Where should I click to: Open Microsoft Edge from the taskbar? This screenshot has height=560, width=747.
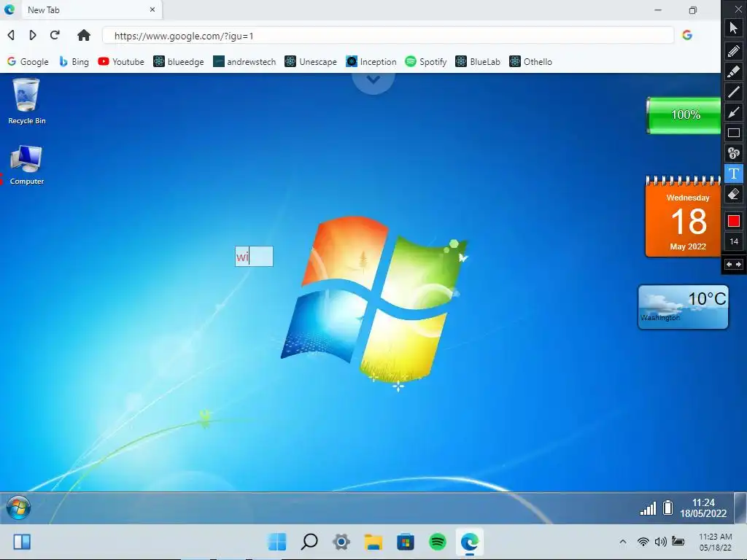(x=470, y=542)
